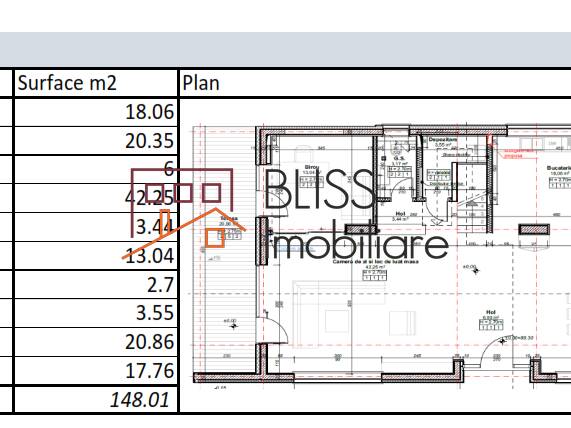Select the 20.86 value cell
Image resolution: width=571 pixels, height=428 pixels.
coord(96,342)
